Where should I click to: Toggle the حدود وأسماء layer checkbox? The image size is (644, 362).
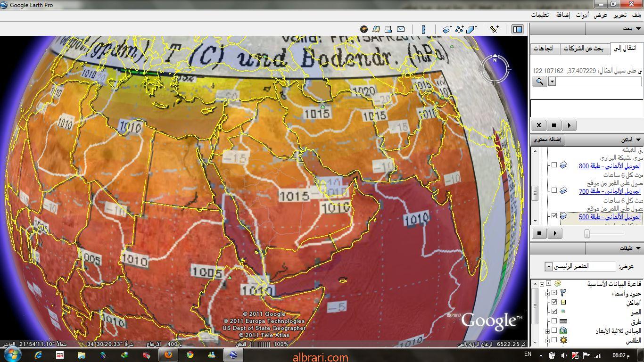[x=554, y=293]
